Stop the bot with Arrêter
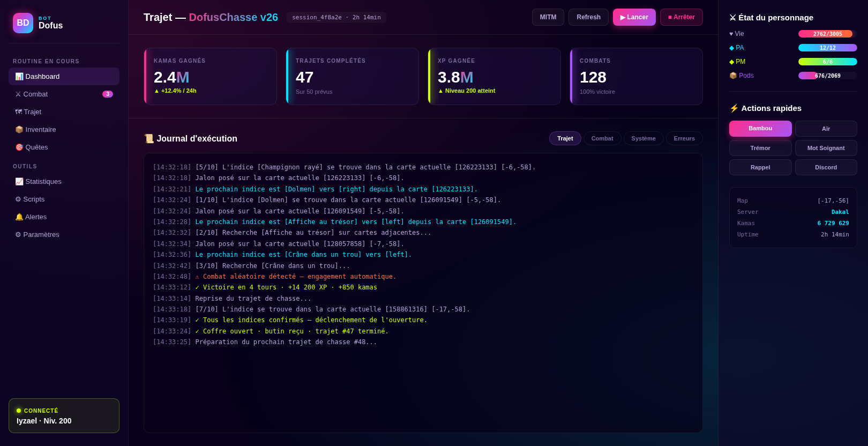Viewport: 868px width, 446px height. pyautogui.click(x=682, y=17)
